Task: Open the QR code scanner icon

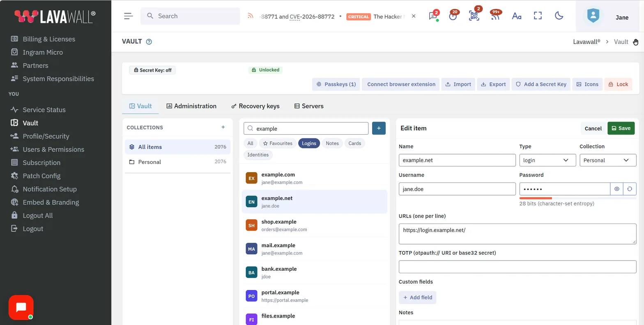Action: tap(474, 16)
